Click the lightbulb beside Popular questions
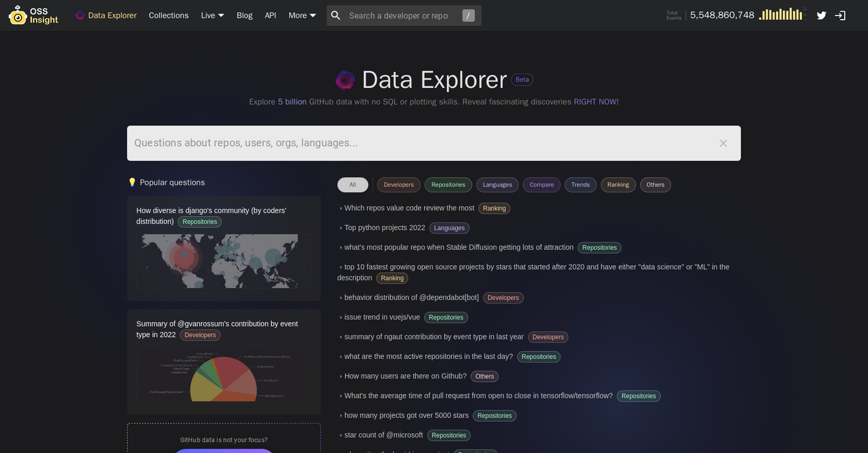 132,182
